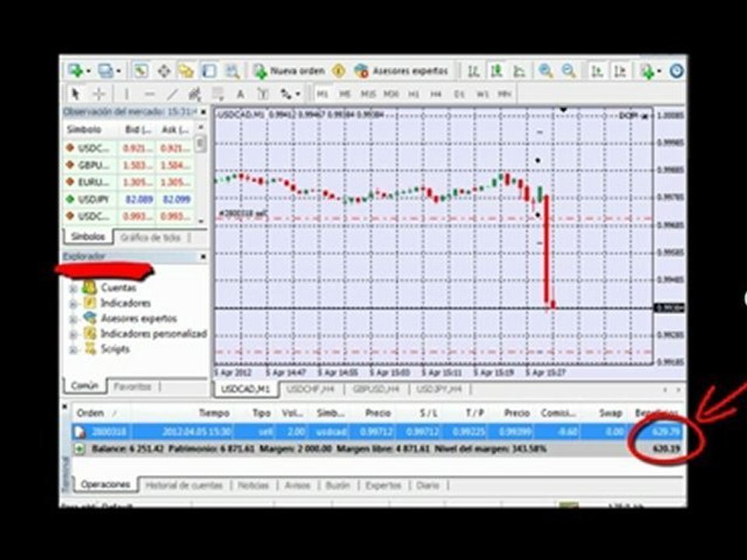Select EURU... row in market watch
Viewport: 747px width, 560px height.
click(x=129, y=182)
